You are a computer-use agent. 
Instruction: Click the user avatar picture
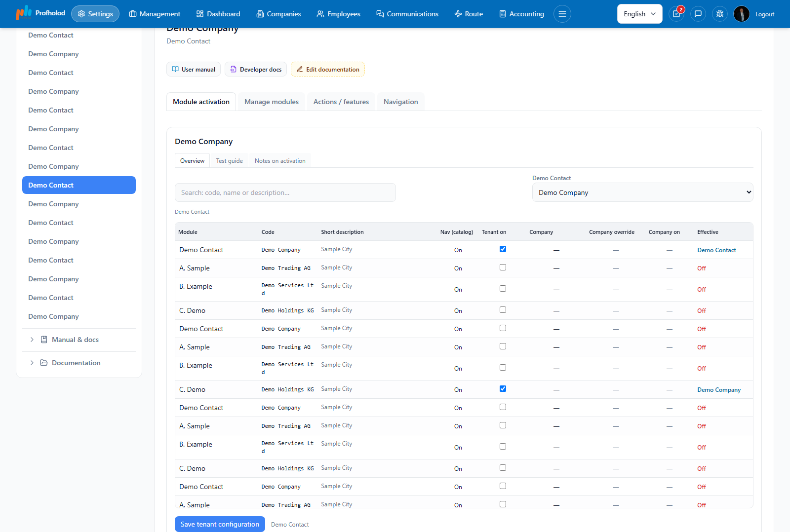tap(742, 14)
